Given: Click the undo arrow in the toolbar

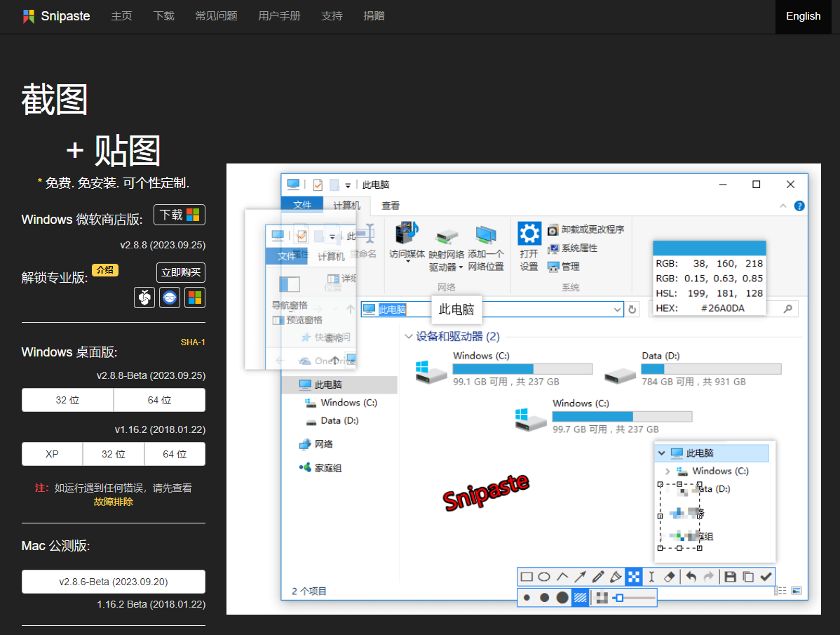Looking at the screenshot, I should pos(691,577).
